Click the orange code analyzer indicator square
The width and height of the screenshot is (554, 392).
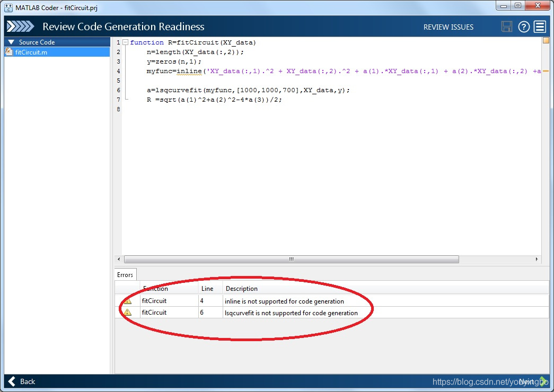tap(546, 40)
